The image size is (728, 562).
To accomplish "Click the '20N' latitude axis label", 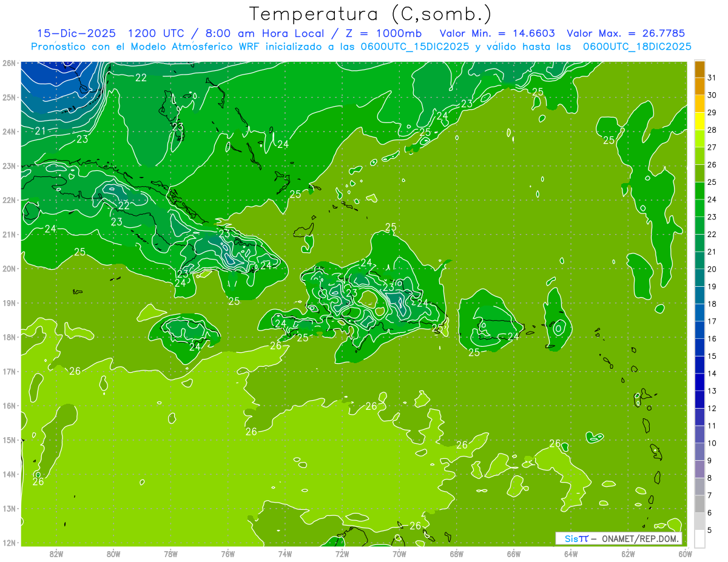I will [9, 269].
